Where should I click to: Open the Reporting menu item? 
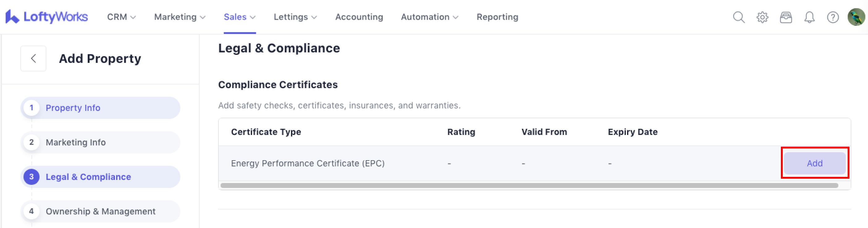point(497,17)
